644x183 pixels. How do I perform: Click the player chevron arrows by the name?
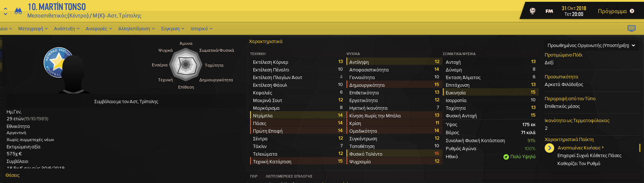5,11
